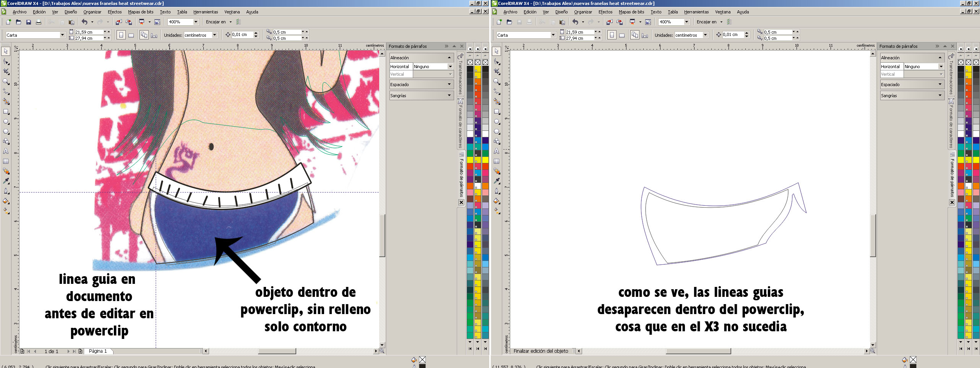
Task: Switch to Formato de caracteres tab in right window
Action: point(951,123)
